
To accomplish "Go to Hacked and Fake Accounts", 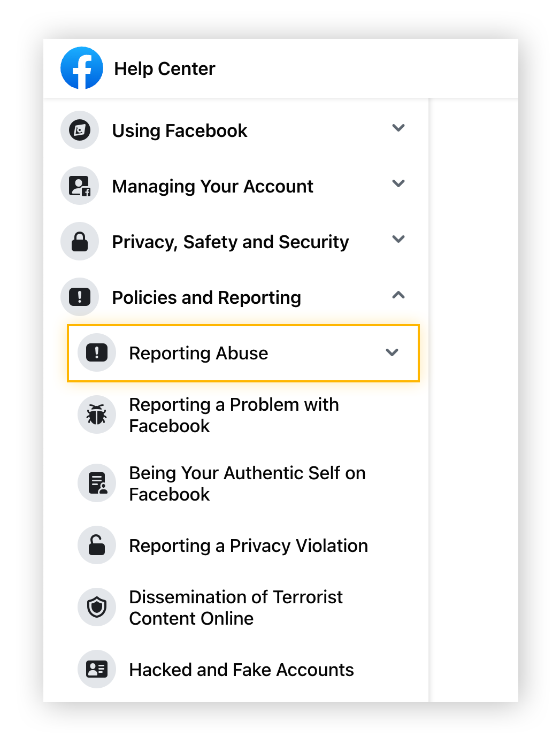I will click(x=241, y=669).
